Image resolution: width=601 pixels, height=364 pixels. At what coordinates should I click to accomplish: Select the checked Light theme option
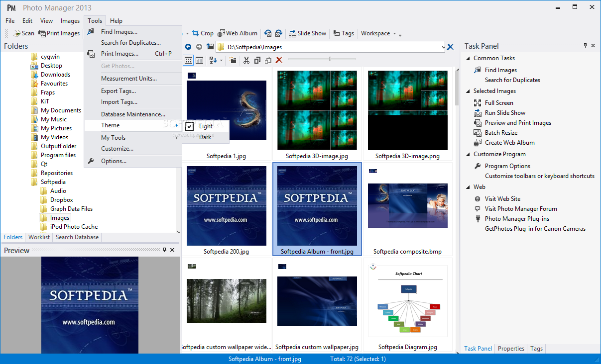tap(206, 126)
